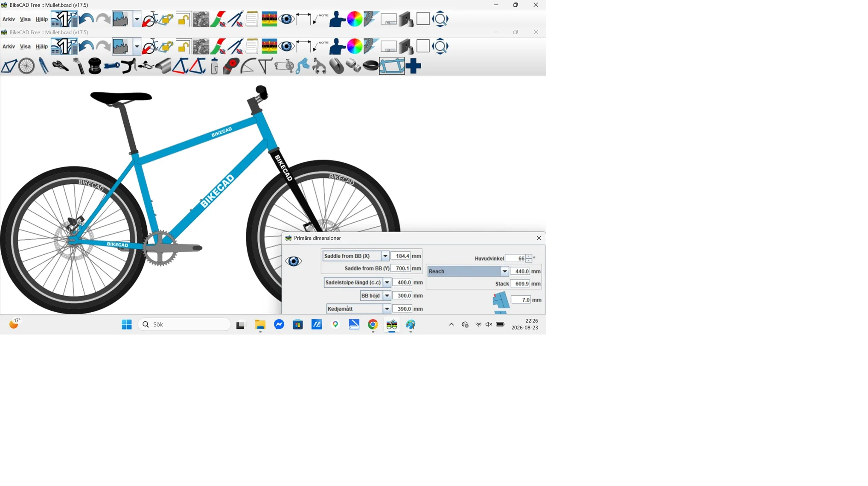Open Visa menu in front BikeCAD window
Screen dimensions: 868x486
pos(25,47)
